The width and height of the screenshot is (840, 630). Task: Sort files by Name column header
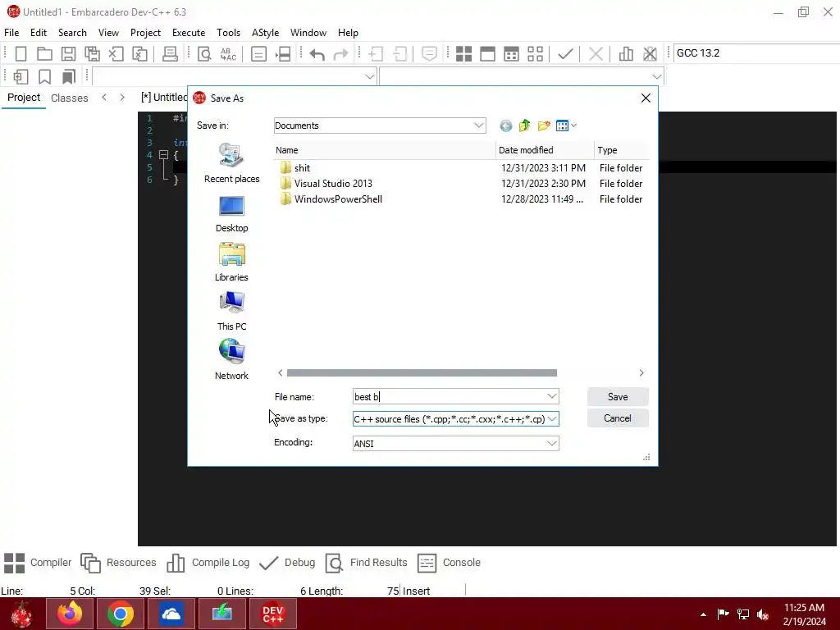(x=385, y=150)
